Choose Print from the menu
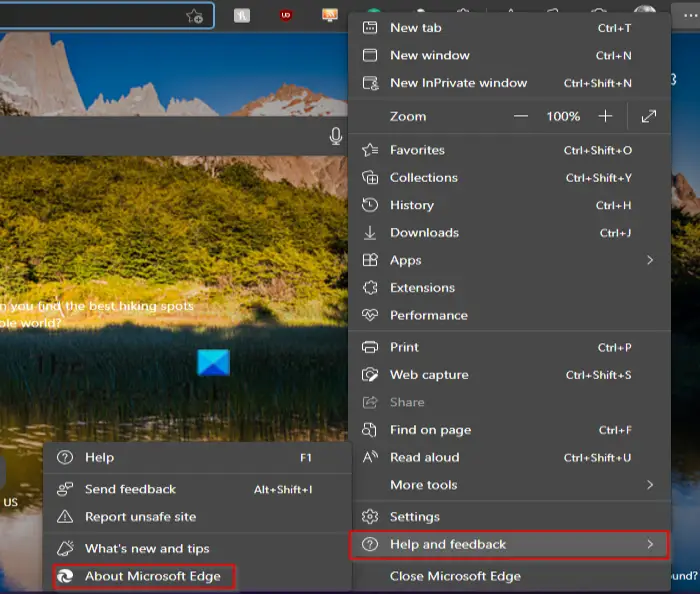Viewport: 700px width, 594px height. point(509,347)
